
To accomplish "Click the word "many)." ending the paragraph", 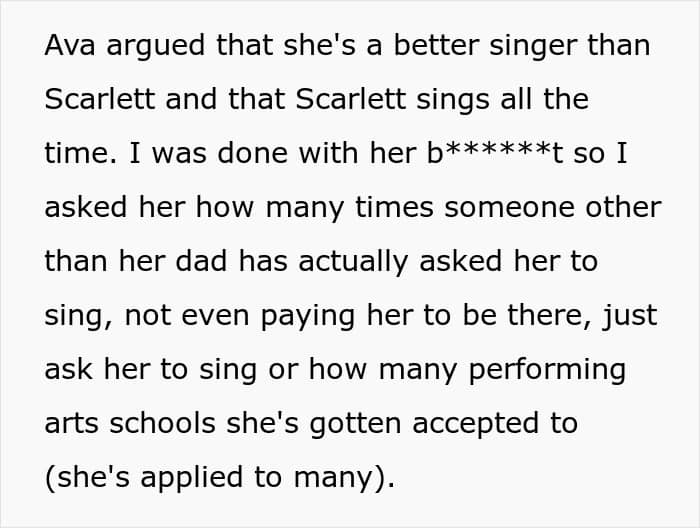I will [345, 479].
